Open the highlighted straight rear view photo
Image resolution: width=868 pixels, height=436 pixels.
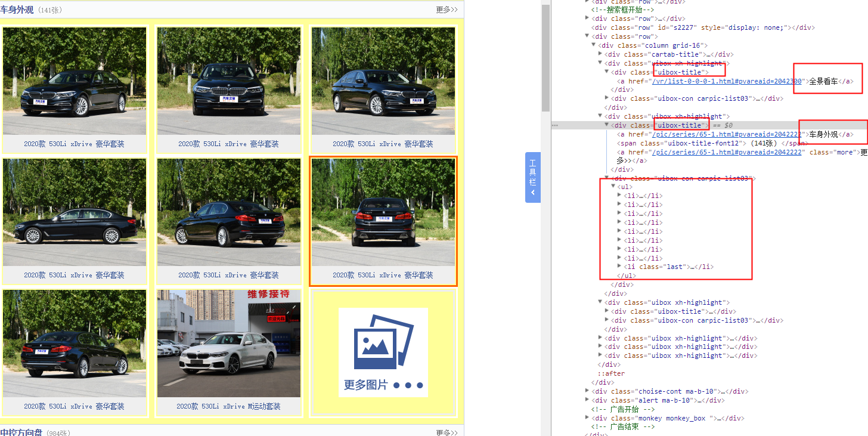(383, 212)
